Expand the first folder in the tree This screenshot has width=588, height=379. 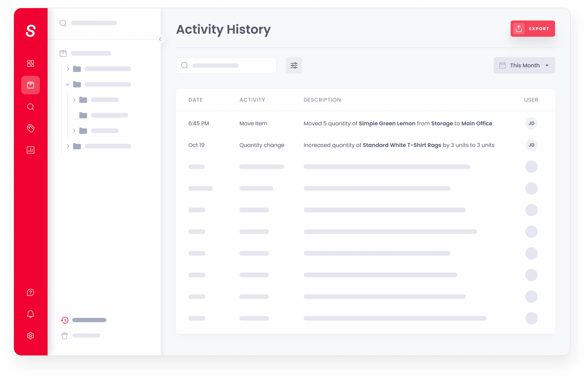(68, 68)
